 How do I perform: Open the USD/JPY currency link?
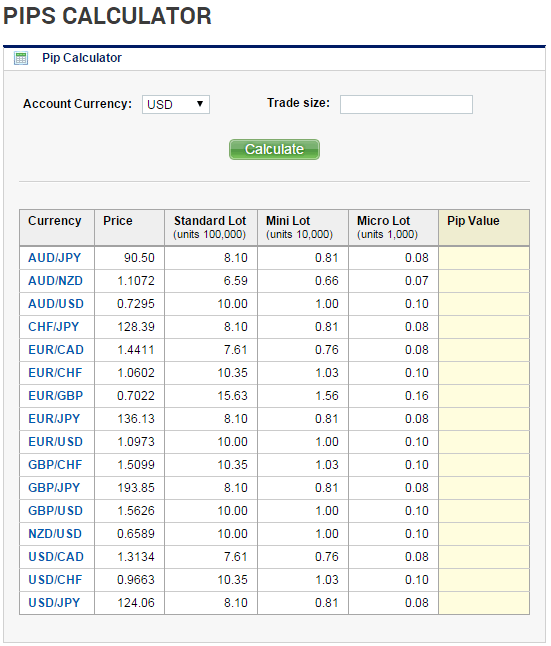click(54, 603)
